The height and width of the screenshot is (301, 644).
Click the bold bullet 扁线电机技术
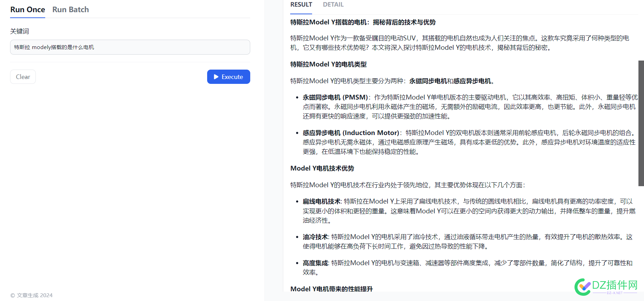point(321,201)
